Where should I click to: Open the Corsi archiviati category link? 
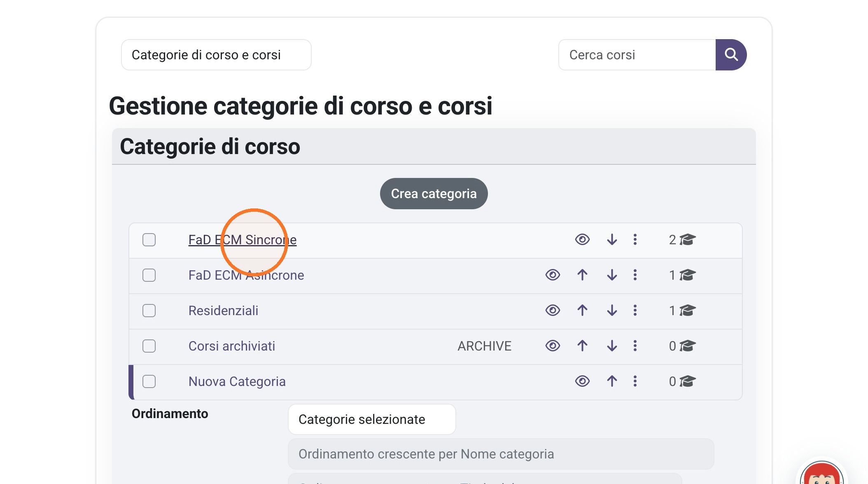coord(232,346)
